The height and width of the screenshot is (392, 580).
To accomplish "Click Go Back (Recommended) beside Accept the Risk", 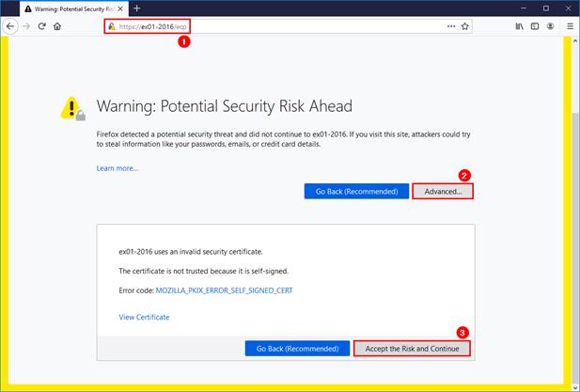I will [297, 349].
